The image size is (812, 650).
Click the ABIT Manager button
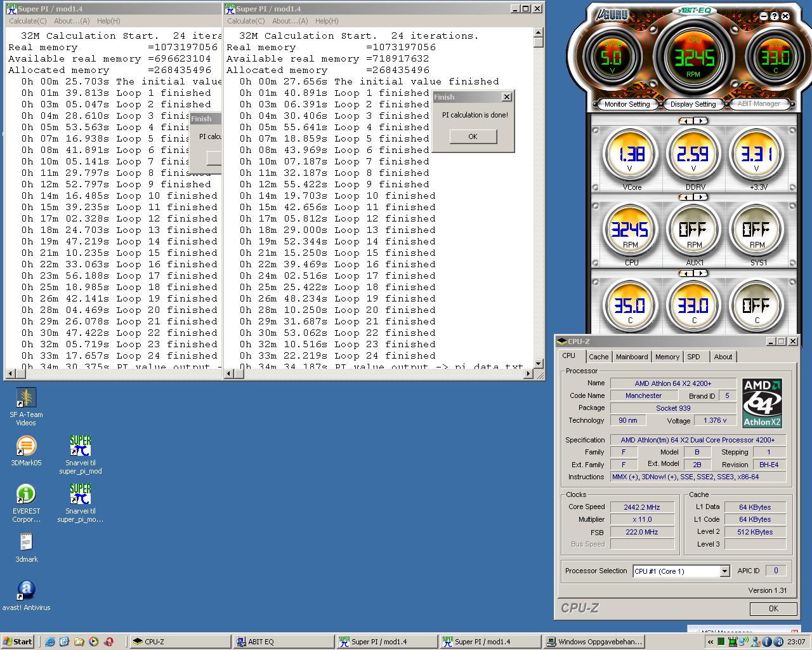click(x=759, y=103)
